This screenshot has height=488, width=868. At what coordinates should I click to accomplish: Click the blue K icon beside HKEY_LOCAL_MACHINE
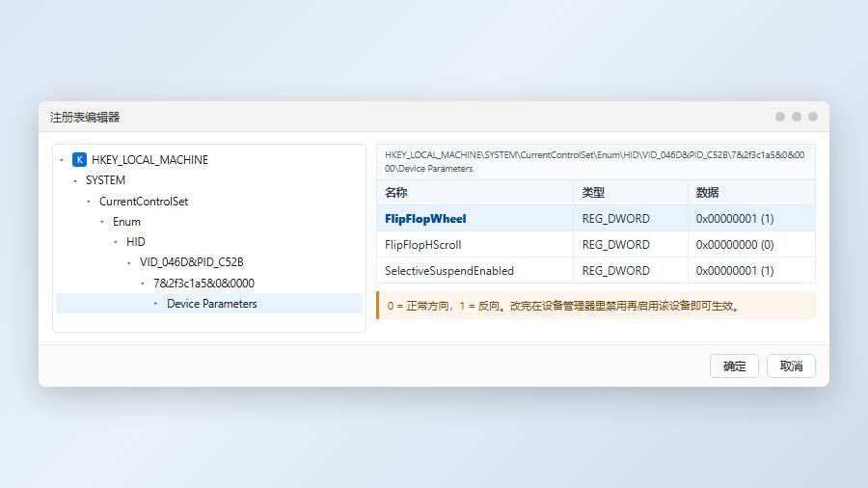tap(79, 160)
